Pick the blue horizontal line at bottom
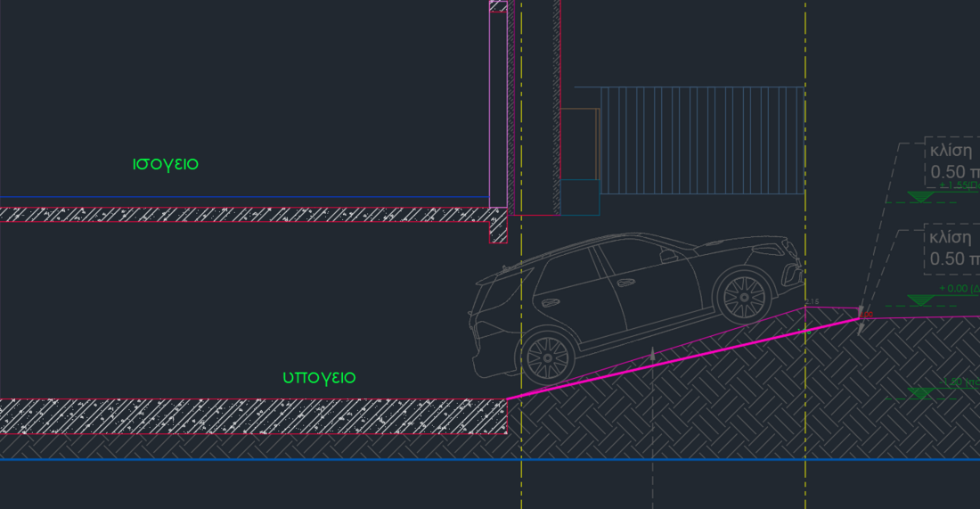The width and height of the screenshot is (980, 509). point(267,460)
